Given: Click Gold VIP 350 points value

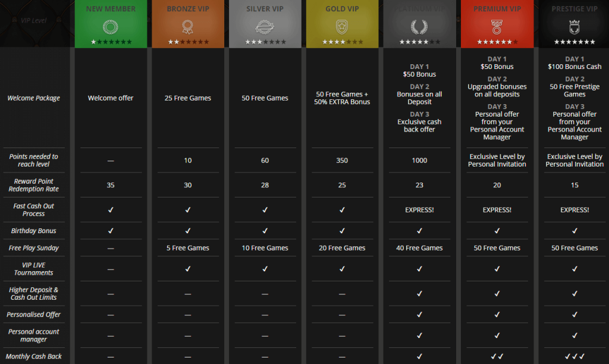Looking at the screenshot, I should [342, 161].
